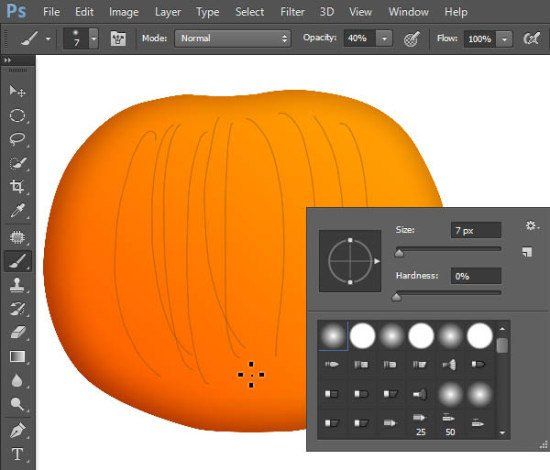Select the Eyedropper tool

[x=17, y=210]
